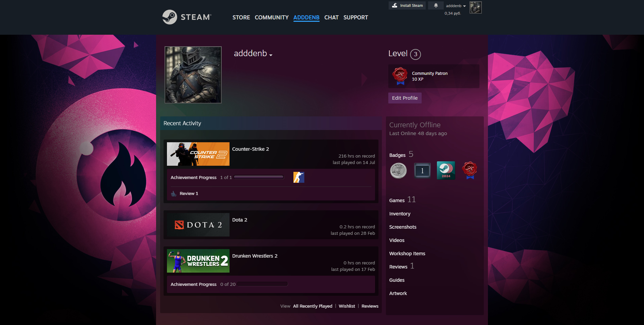Go to the COMMUNITY menu
Viewport: 644px width, 325px height.
(271, 17)
